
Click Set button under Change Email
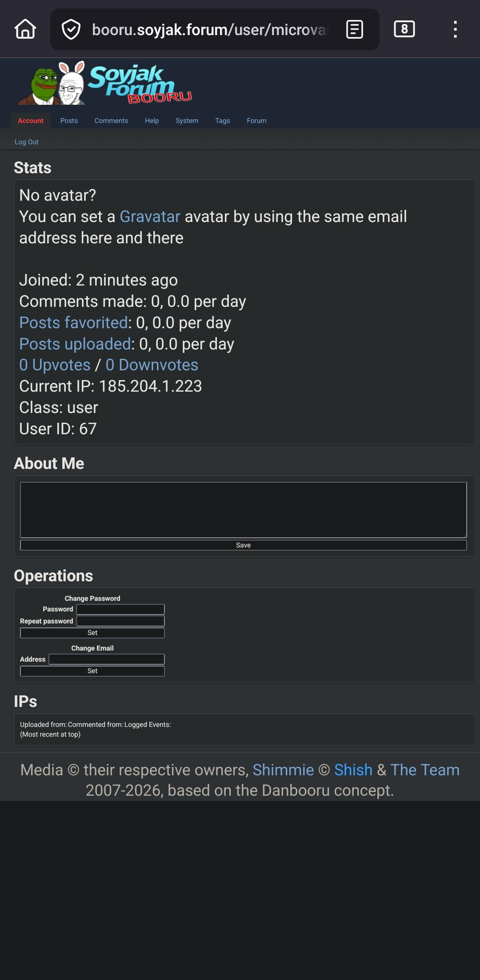click(x=92, y=671)
